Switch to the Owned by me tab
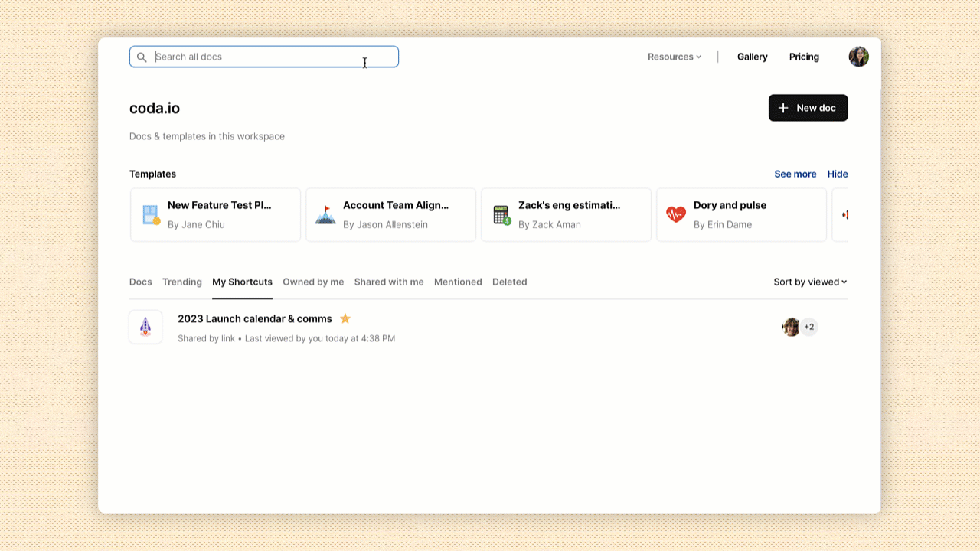The height and width of the screenshot is (551, 980). click(x=313, y=282)
